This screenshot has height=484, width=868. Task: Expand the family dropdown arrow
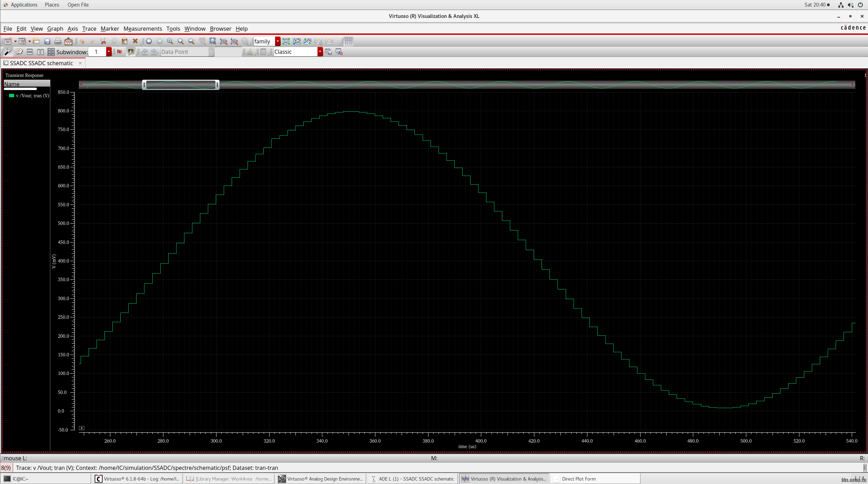click(x=277, y=41)
